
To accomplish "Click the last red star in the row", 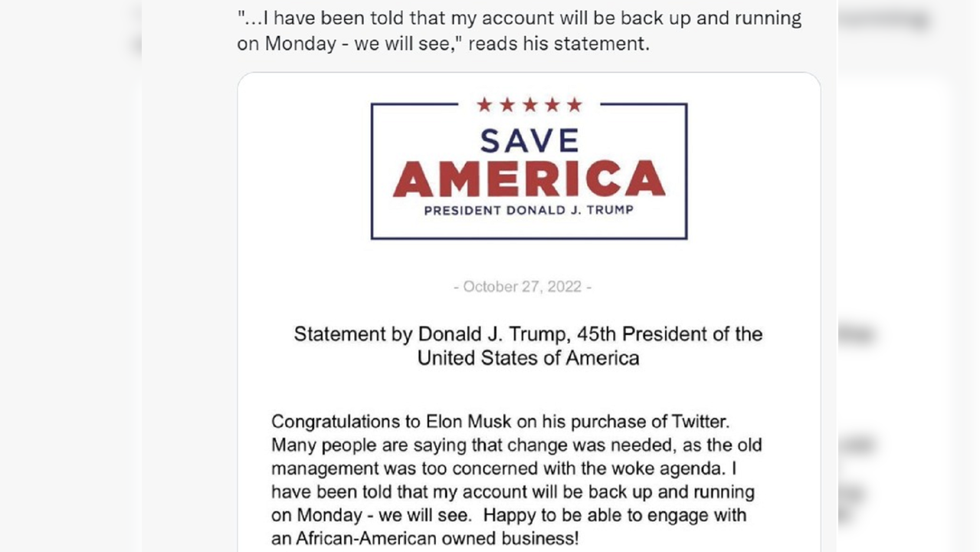I will (x=575, y=105).
